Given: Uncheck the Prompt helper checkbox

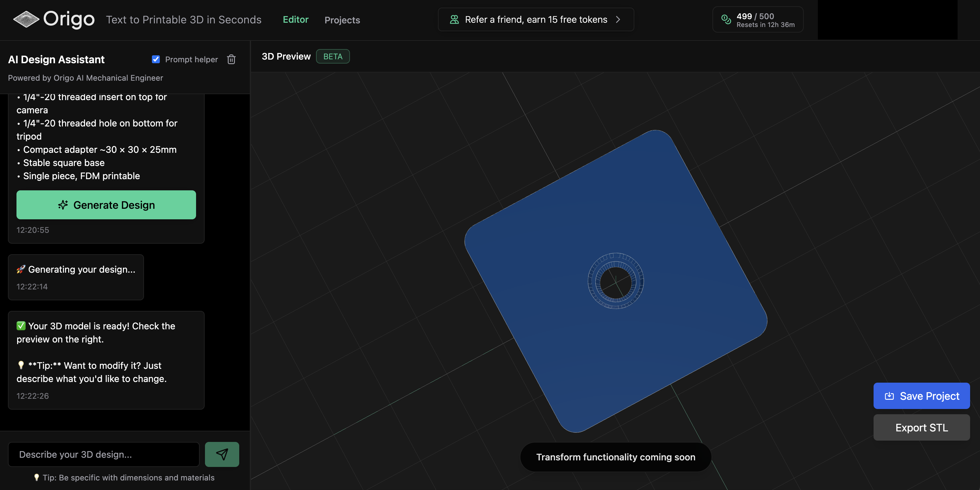Looking at the screenshot, I should coord(156,59).
